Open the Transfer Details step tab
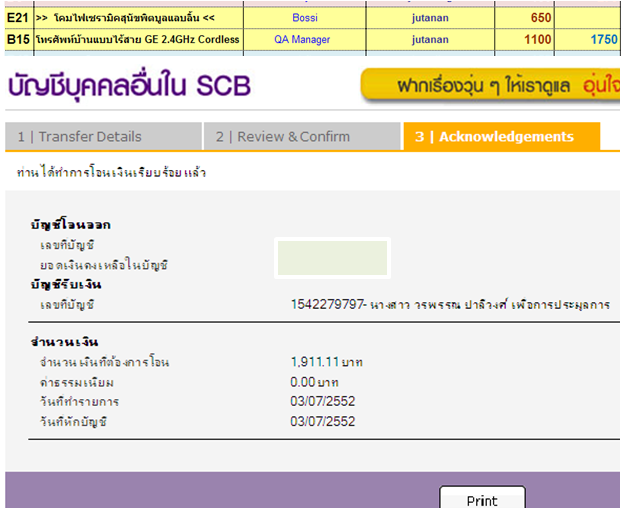Screen dimensions: 630x509 click(103, 137)
